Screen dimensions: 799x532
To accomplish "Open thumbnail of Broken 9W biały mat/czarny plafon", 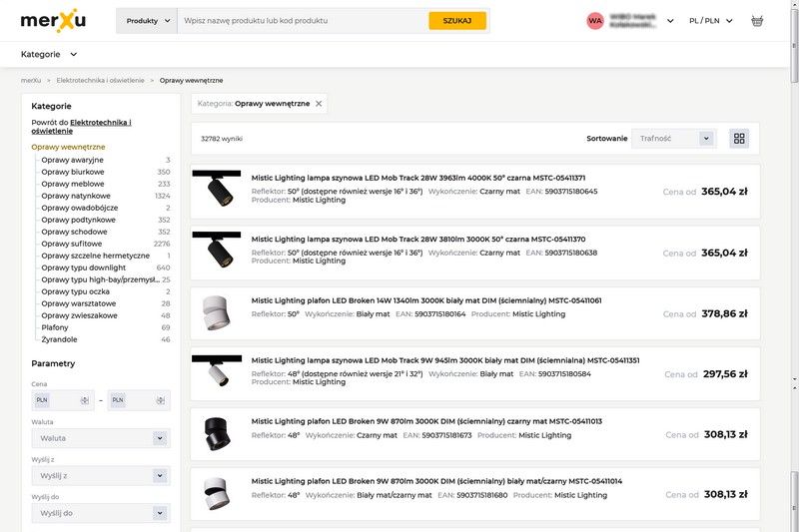I will [x=217, y=494].
